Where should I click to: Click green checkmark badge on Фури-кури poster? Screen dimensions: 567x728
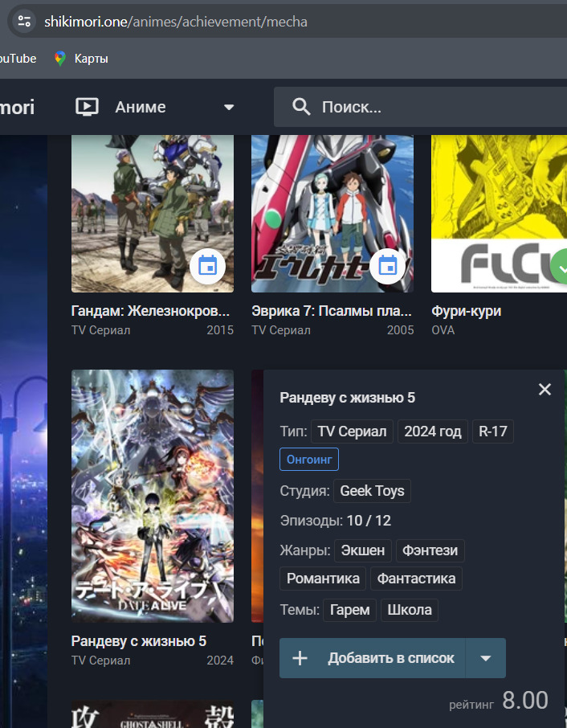561,266
